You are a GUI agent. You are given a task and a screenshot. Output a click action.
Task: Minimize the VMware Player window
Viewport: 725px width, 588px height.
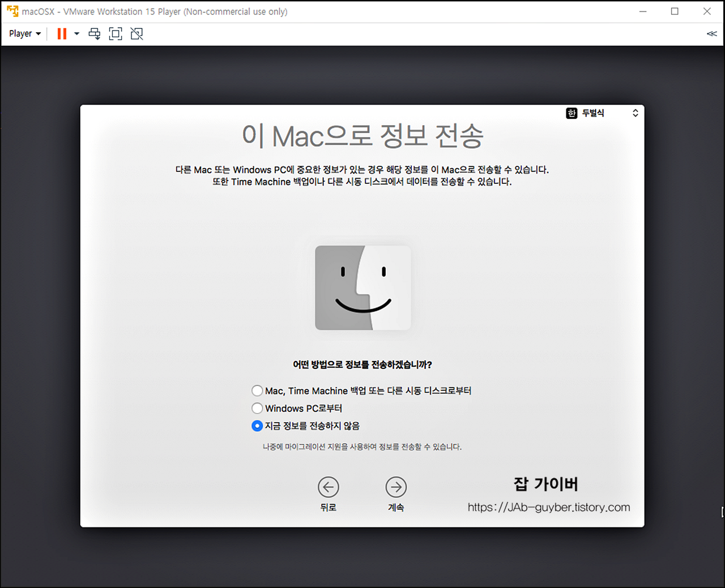pos(643,11)
